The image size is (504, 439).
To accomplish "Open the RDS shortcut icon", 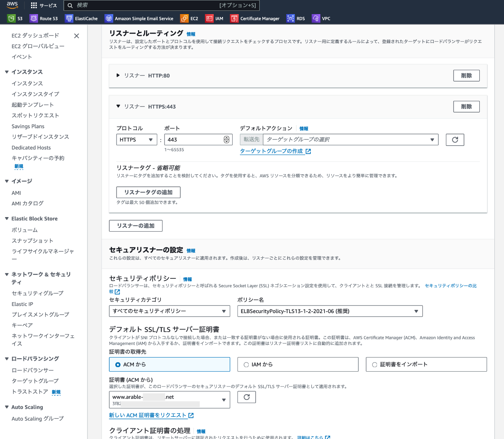I will (290, 19).
